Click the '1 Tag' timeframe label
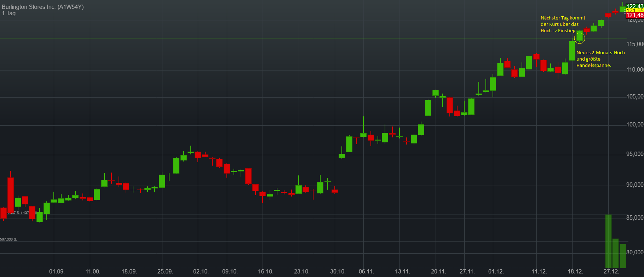Screen dimensions: 644x277 (9, 13)
